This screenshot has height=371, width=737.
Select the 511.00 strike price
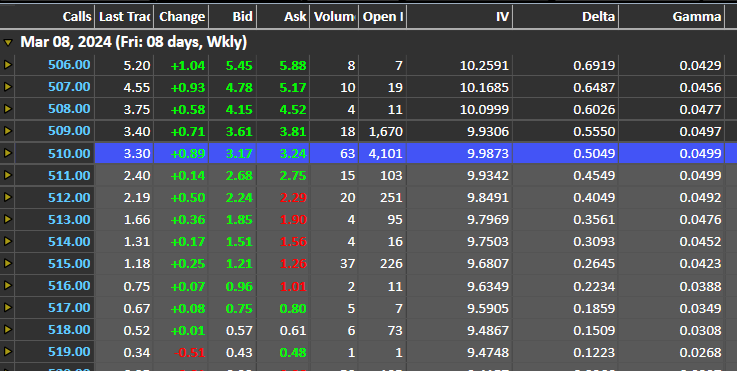[x=69, y=175]
